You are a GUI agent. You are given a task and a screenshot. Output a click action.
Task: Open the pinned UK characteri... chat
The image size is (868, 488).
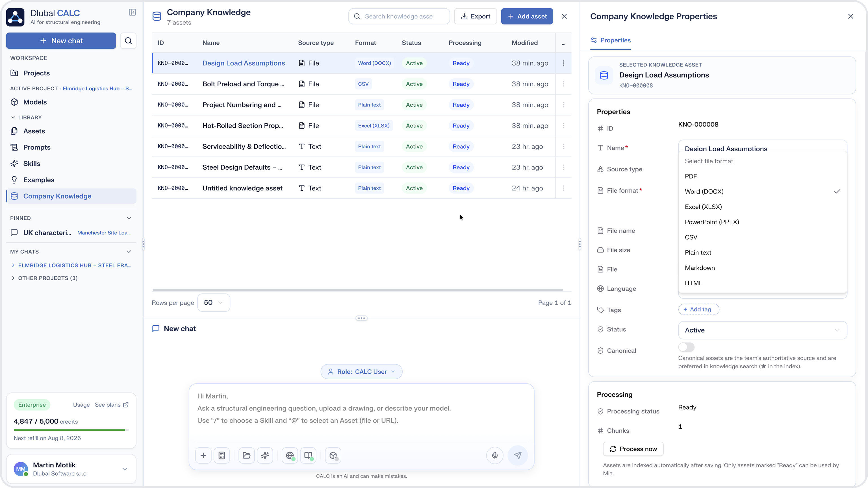(x=71, y=233)
